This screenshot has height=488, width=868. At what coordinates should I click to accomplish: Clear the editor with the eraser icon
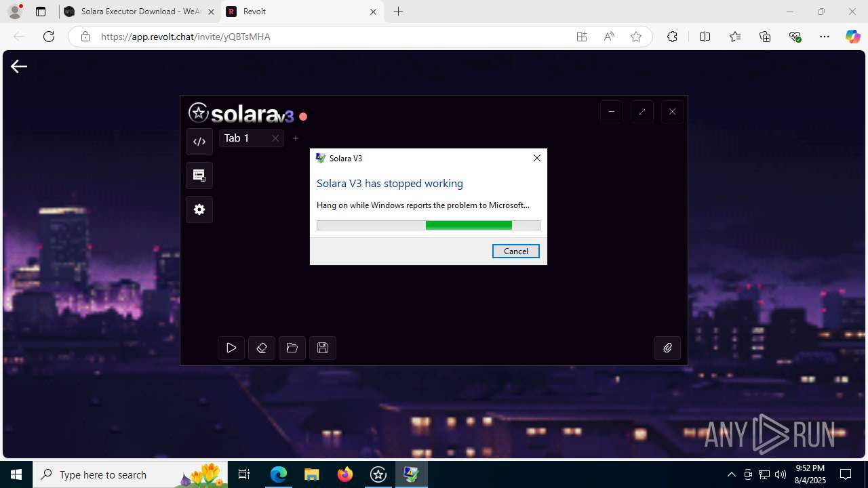262,348
